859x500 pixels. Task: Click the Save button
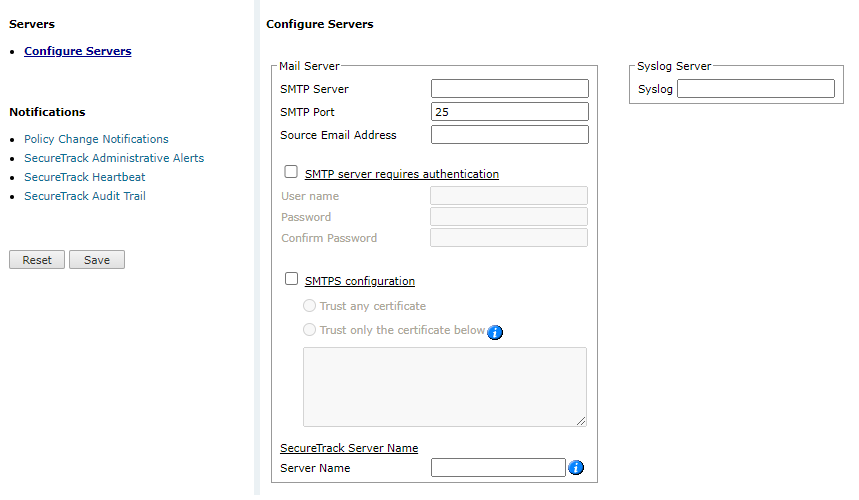click(x=97, y=260)
